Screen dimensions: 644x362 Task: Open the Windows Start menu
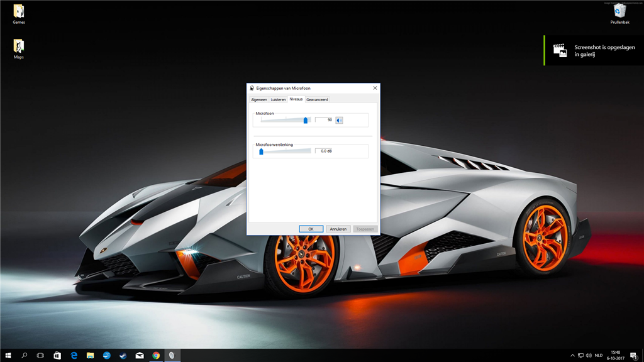[8, 355]
